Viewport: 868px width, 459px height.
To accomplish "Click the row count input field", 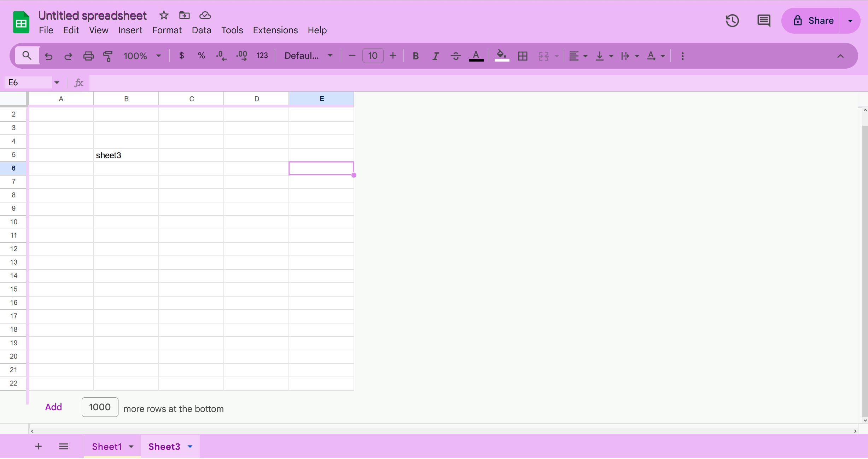I will click(x=99, y=407).
